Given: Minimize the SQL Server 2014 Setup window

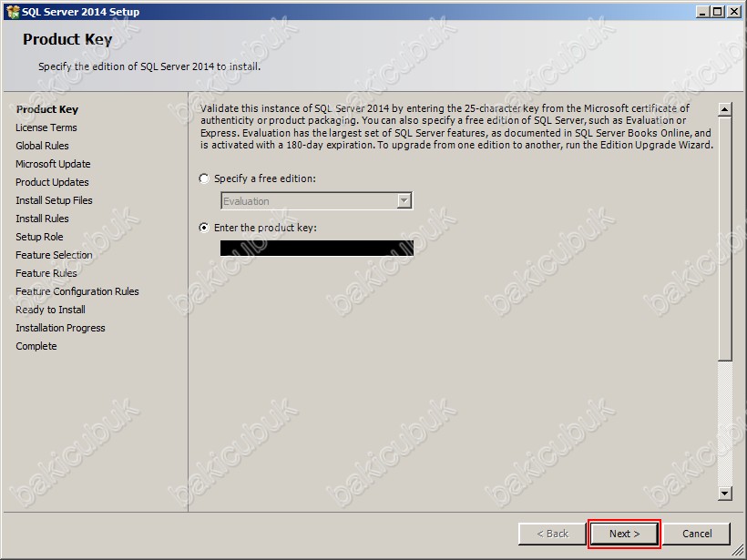Looking at the screenshot, I should 702,12.
